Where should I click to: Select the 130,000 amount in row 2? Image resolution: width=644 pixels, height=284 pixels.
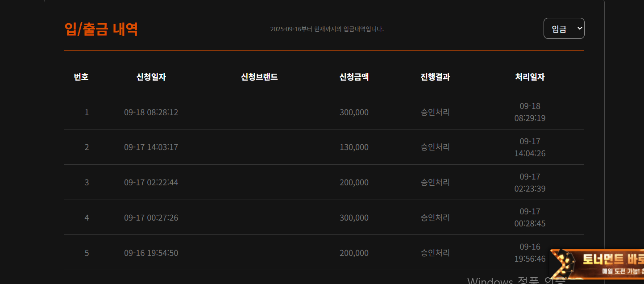[x=354, y=147]
